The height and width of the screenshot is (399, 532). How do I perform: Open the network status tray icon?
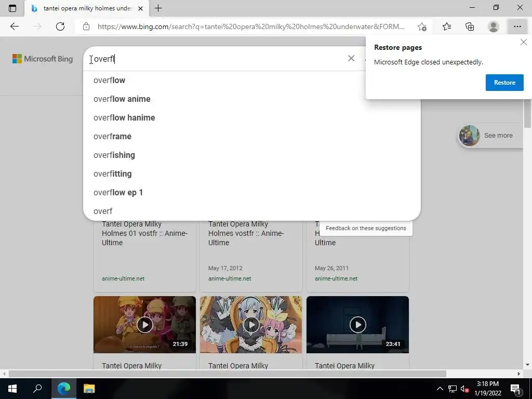coord(453,389)
